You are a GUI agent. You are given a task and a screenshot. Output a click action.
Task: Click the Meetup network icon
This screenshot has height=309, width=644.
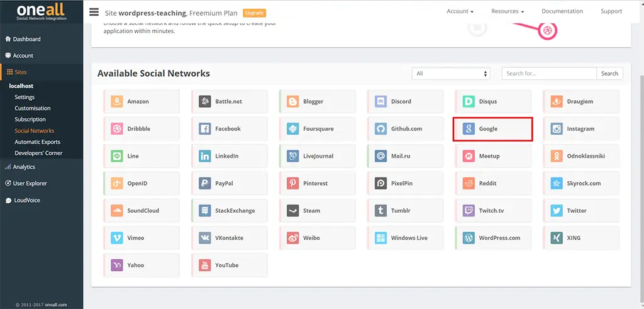tap(469, 156)
